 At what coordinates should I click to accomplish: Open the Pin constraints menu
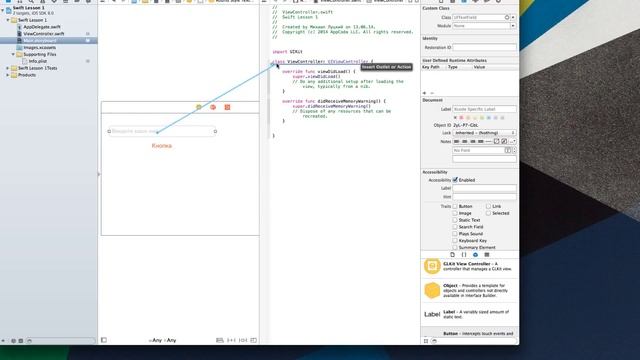pyautogui.click(x=231, y=340)
